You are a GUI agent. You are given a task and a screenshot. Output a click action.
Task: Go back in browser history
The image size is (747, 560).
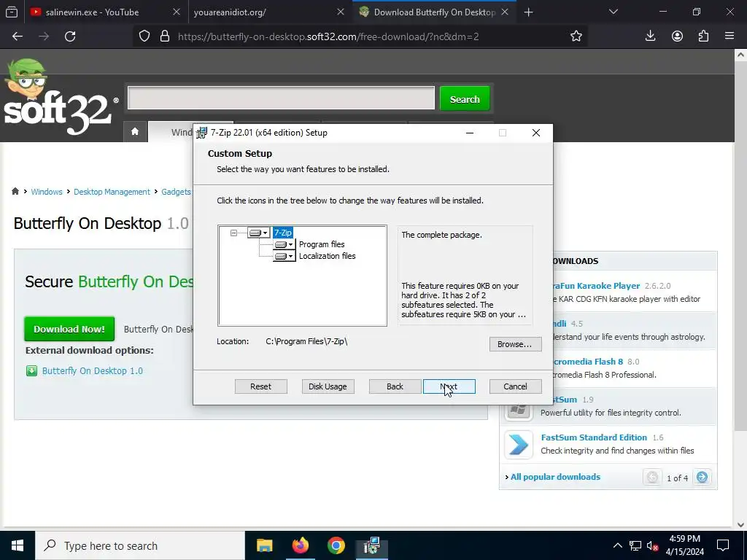[18, 36]
